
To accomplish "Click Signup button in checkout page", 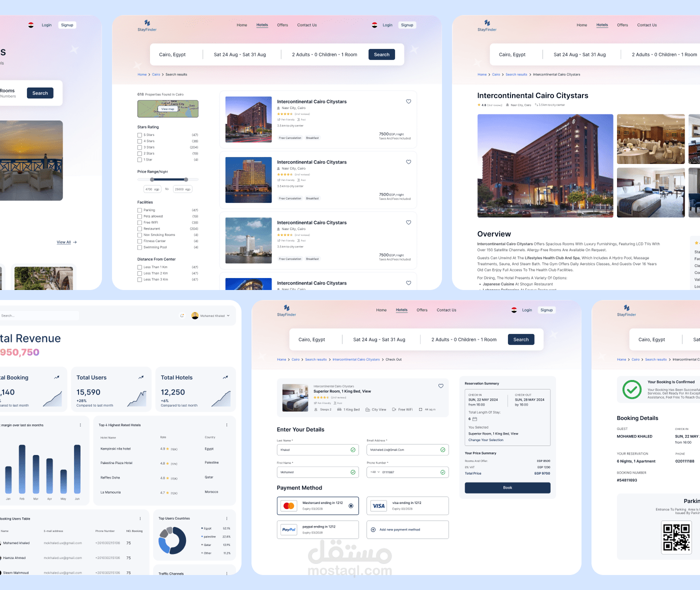I will [x=546, y=310].
